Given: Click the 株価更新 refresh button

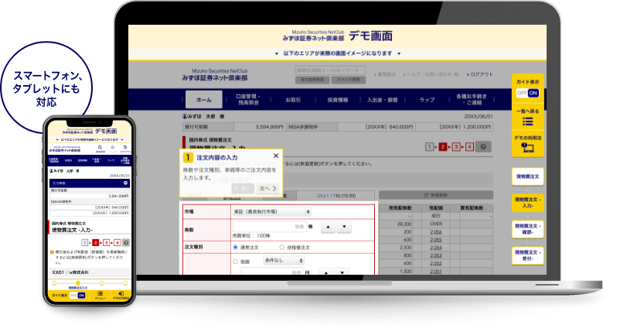Looking at the screenshot, I should [x=436, y=195].
